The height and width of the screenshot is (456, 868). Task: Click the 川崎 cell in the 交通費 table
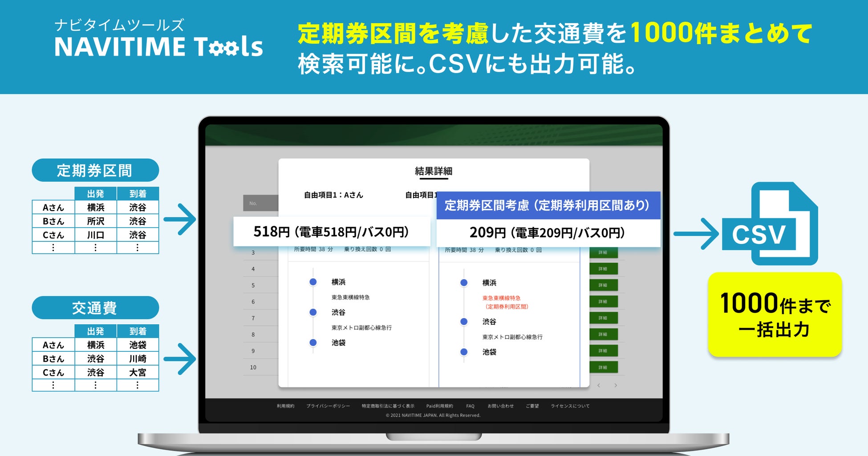coord(138,358)
